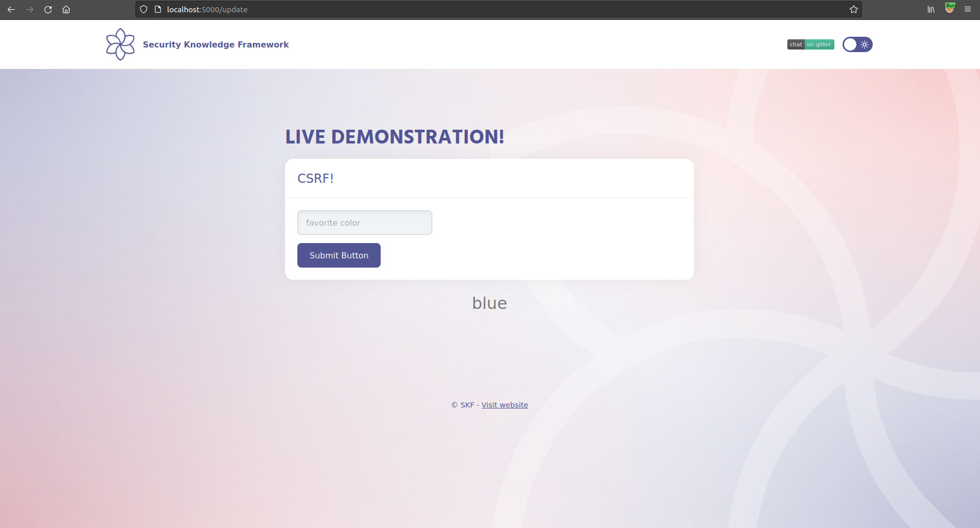Viewport: 980px width, 528px height.
Task: Click the SKF flower logo
Action: tap(121, 44)
